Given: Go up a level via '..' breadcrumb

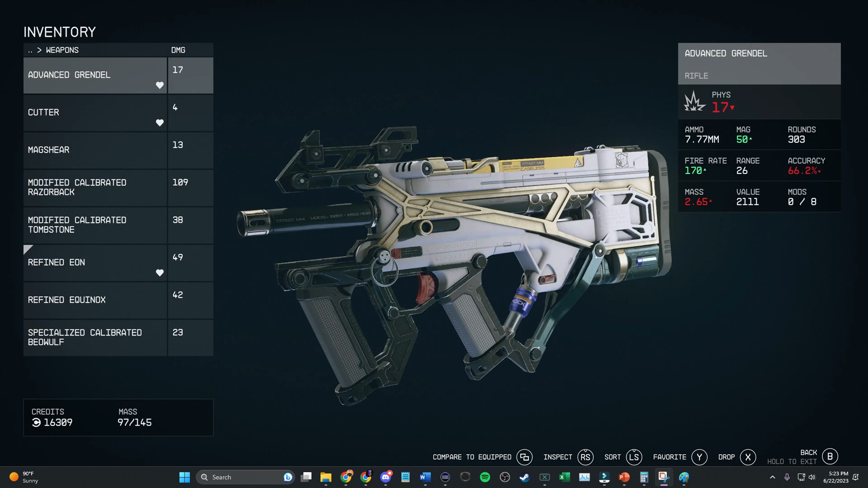Looking at the screenshot, I should (x=30, y=50).
